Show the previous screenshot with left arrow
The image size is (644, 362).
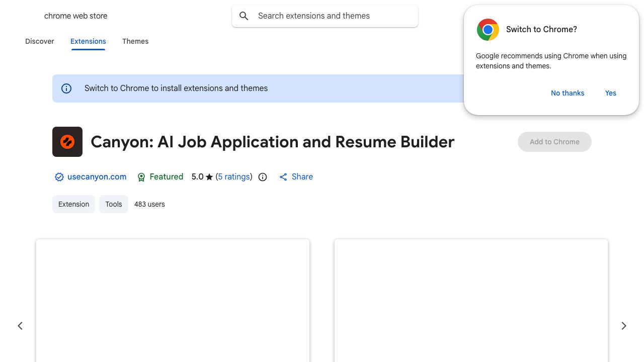pyautogui.click(x=20, y=326)
